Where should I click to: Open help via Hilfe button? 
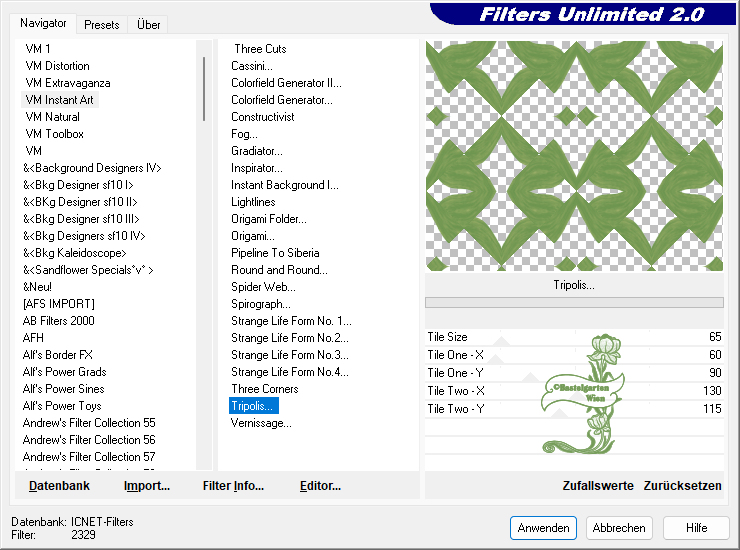[696, 528]
